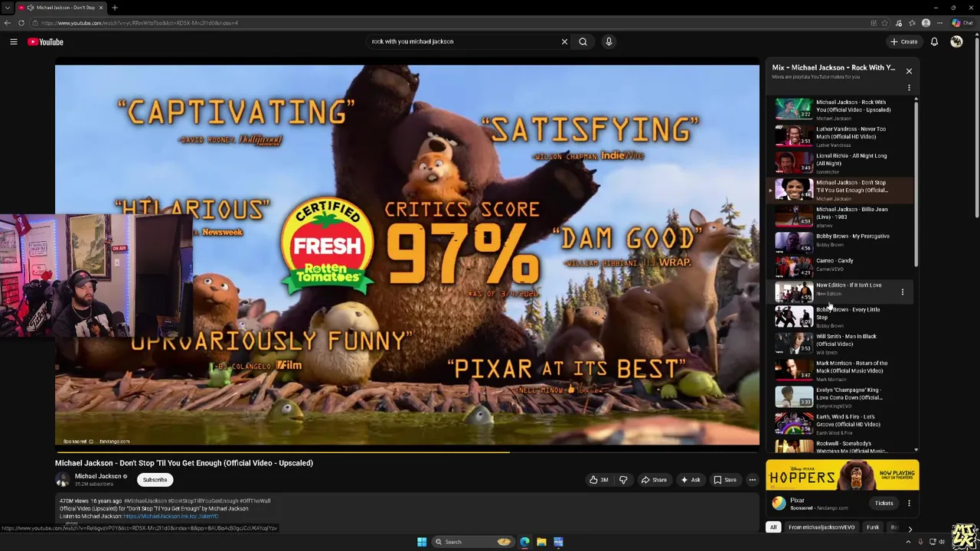Play Luther Vandross - Never Too Much
Screen dimensions: 980x551
842,135
